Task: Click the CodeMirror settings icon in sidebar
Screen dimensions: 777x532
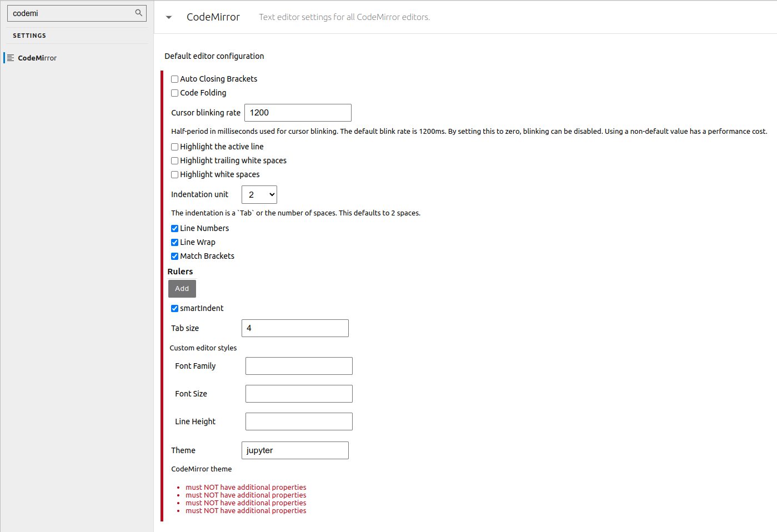Action: click(x=9, y=58)
